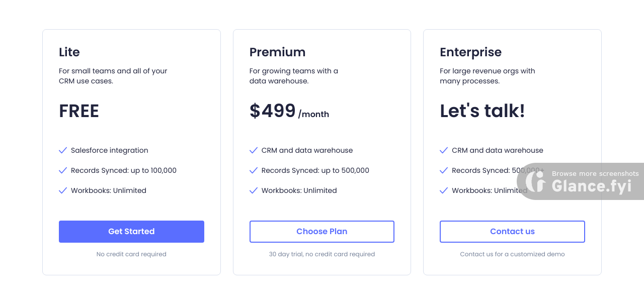
Task: Click the Contact us button
Action: tap(512, 232)
